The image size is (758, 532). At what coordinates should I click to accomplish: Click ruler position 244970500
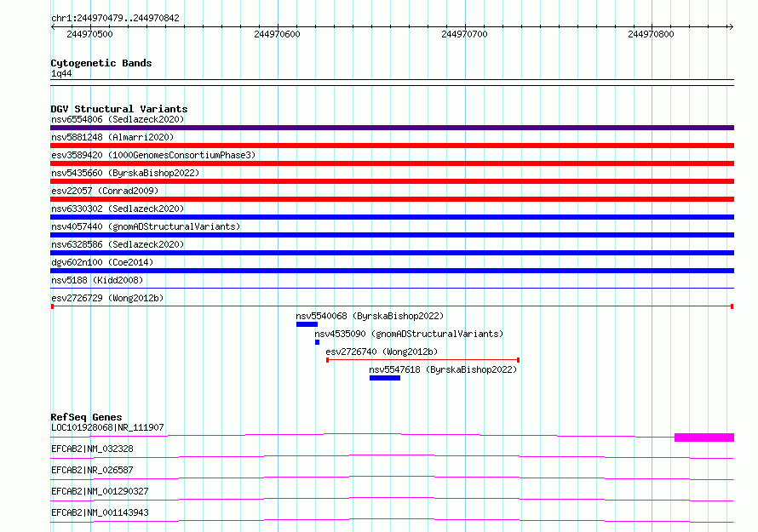[90, 34]
